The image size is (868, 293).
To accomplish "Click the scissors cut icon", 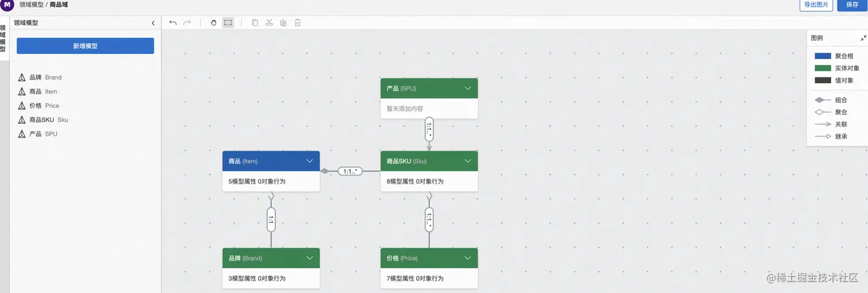I will (269, 23).
